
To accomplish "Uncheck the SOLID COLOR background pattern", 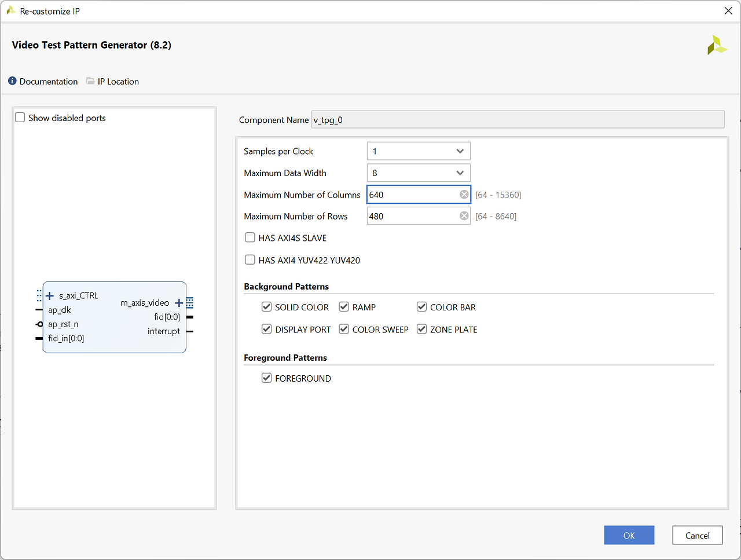I will (x=267, y=307).
